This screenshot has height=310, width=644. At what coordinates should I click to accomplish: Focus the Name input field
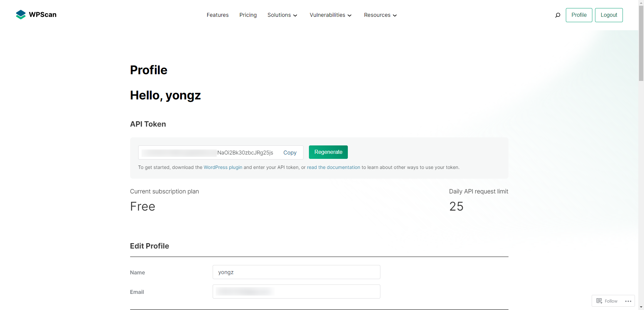point(297,272)
